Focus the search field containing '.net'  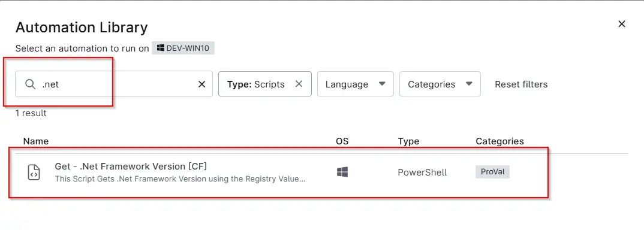coord(114,84)
